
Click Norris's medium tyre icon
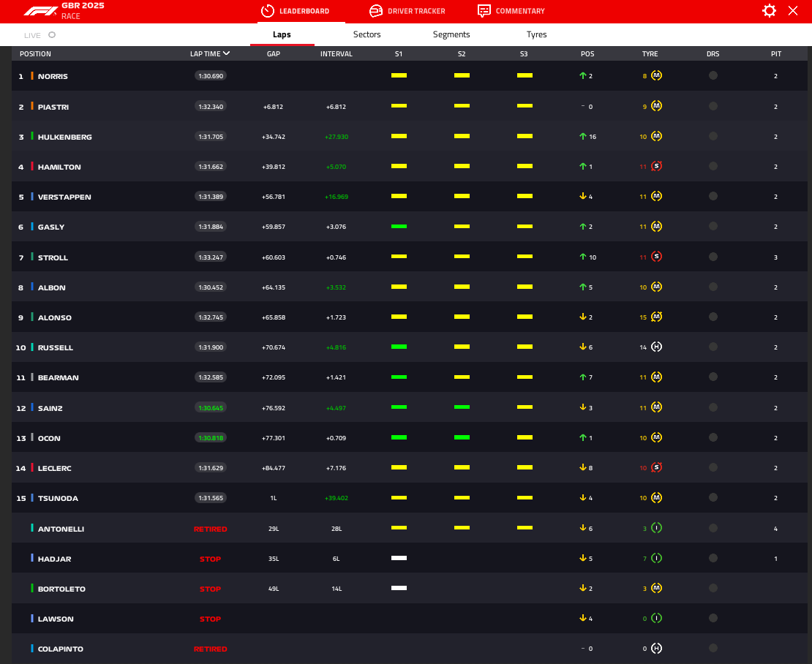(656, 75)
